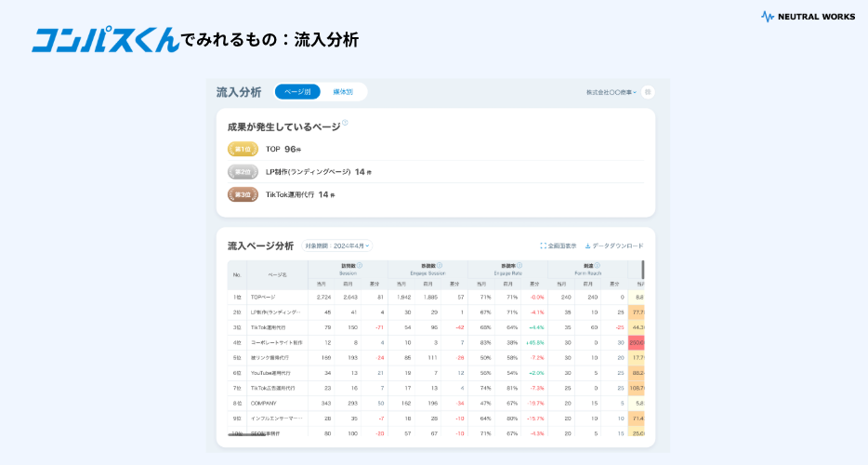Screen dimensions: 868x465
Task: Click the bronze 第3位 rank badge
Action: coord(243,194)
